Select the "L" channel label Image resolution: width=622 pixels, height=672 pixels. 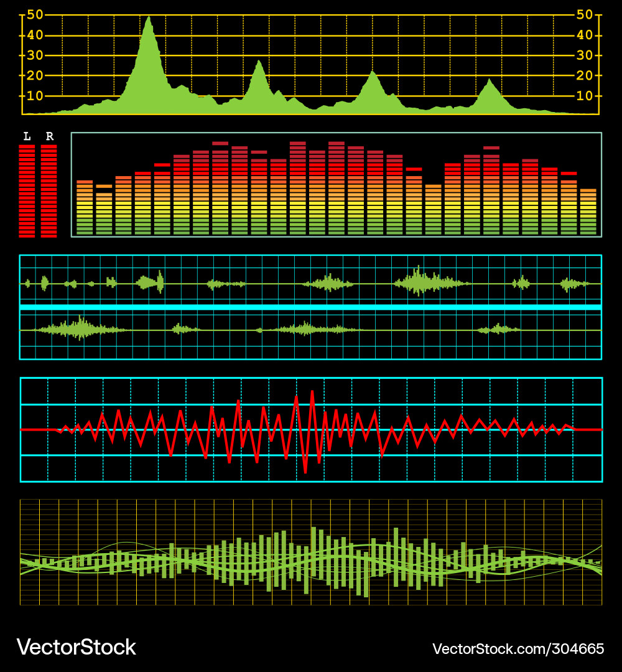27,136
